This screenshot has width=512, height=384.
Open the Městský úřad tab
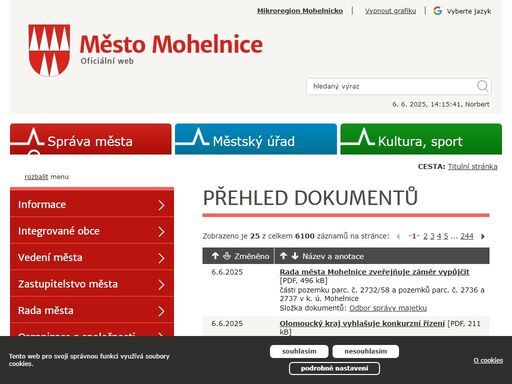pyautogui.click(x=256, y=139)
